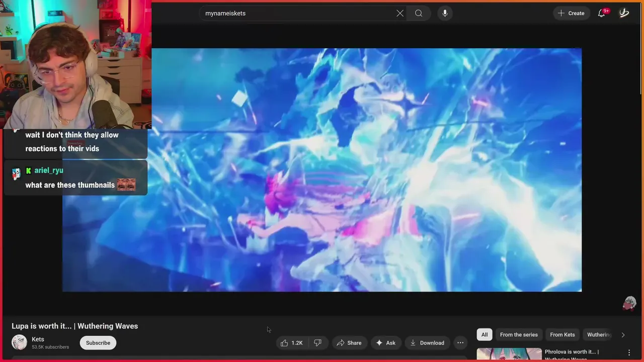
Task: Open Phrolova is worth it thumbnail
Action: click(509, 354)
